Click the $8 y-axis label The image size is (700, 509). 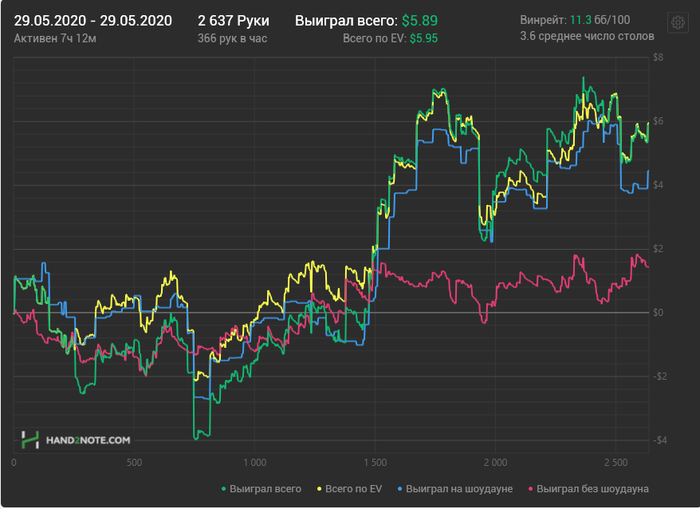pyautogui.click(x=658, y=58)
